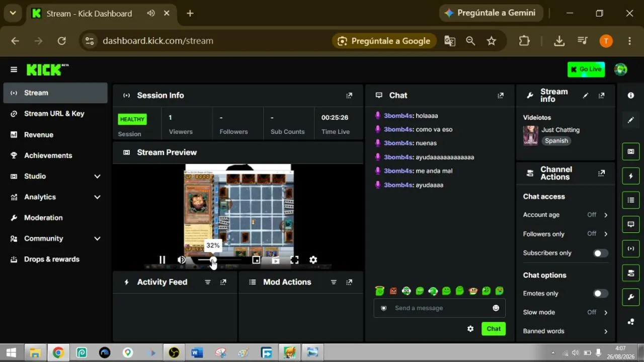Pop out the Stream info panel
This screenshot has width=644, height=362.
coord(601,96)
